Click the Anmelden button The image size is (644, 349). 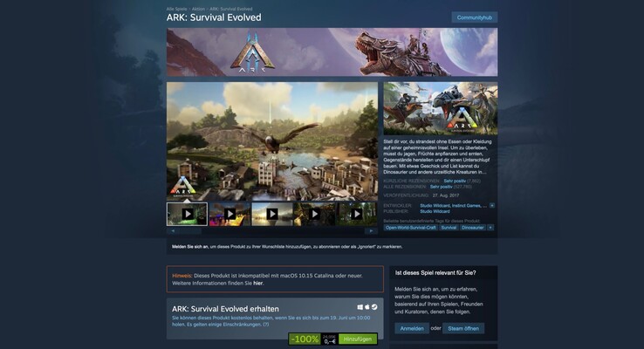[412, 328]
